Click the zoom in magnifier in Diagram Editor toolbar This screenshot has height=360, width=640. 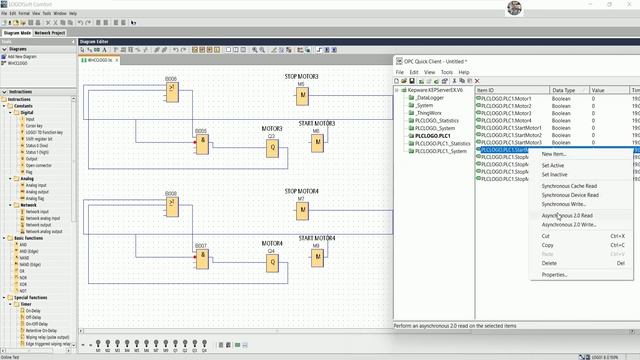click(255, 50)
